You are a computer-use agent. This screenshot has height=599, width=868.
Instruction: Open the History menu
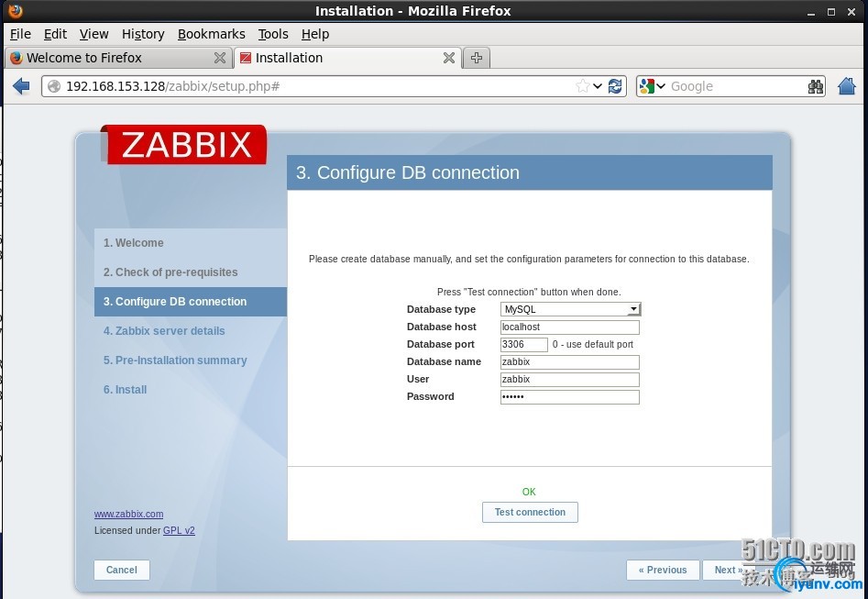pos(143,34)
